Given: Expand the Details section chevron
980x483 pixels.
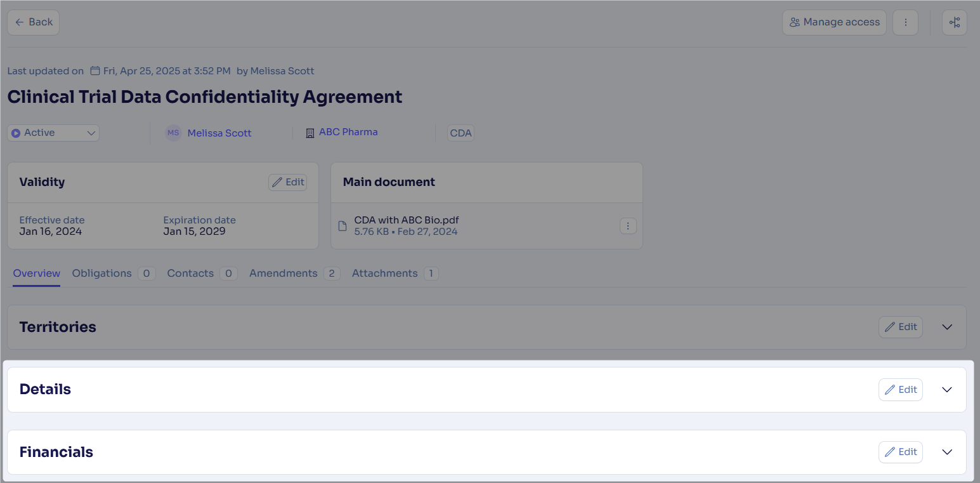Looking at the screenshot, I should pyautogui.click(x=947, y=390).
